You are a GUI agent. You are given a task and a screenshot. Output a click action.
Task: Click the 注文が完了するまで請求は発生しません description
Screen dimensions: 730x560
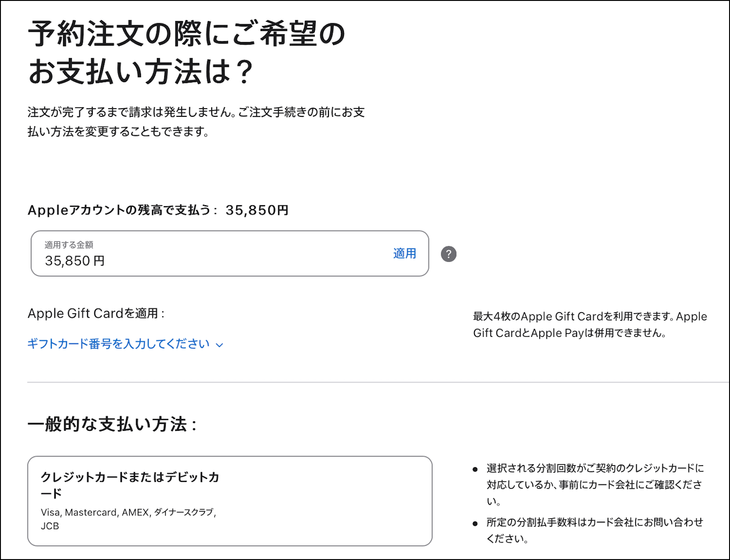click(196, 122)
